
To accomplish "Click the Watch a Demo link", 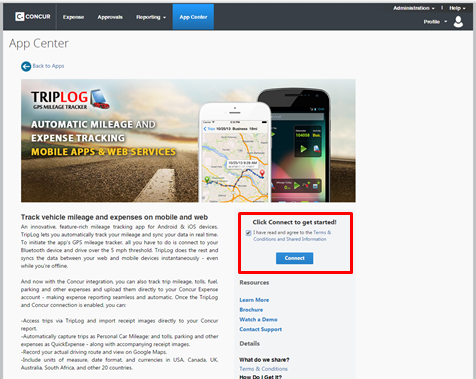I will [x=258, y=319].
